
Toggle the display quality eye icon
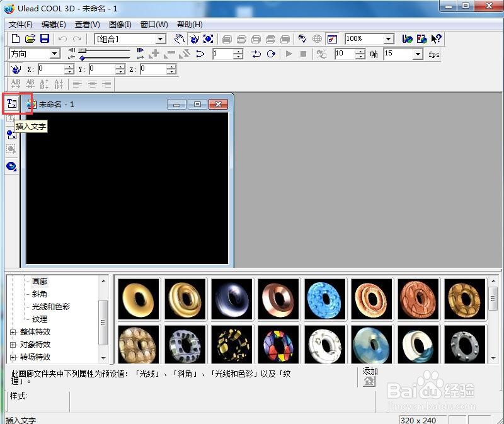point(302,39)
